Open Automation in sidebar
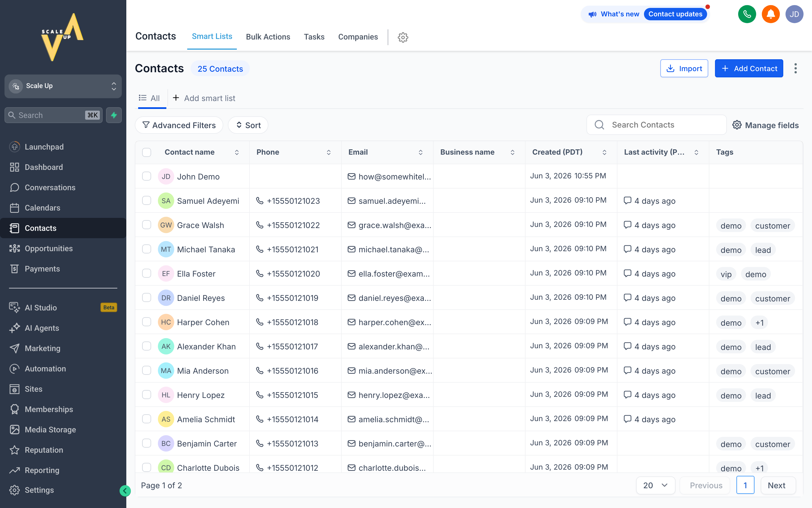Image resolution: width=812 pixels, height=508 pixels. [63, 369]
